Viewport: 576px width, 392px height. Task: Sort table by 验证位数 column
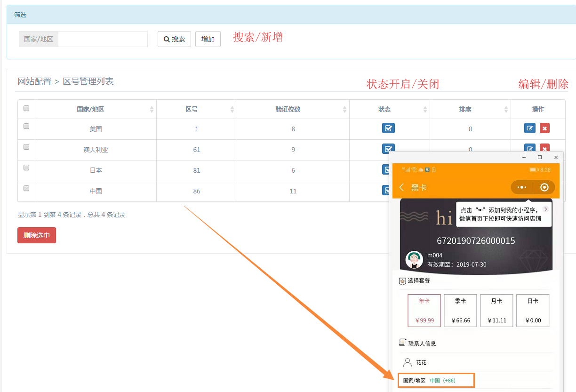pos(293,109)
